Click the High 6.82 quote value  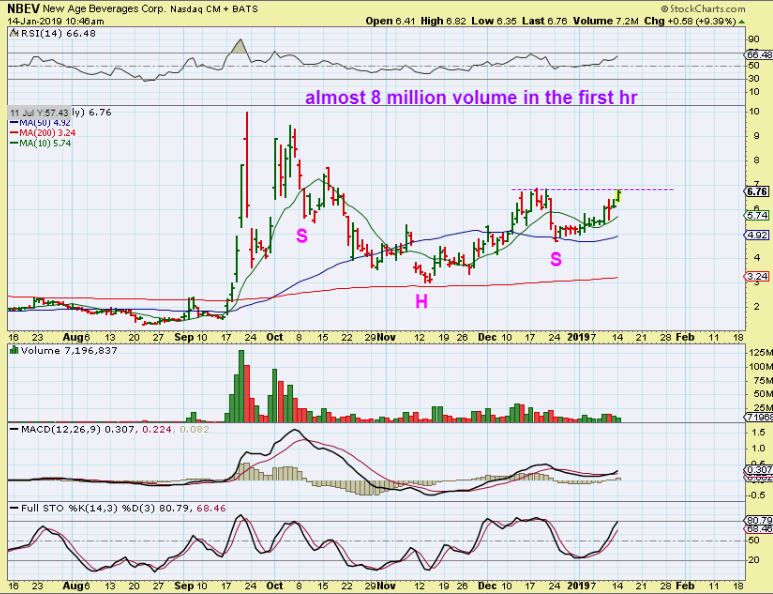442,21
